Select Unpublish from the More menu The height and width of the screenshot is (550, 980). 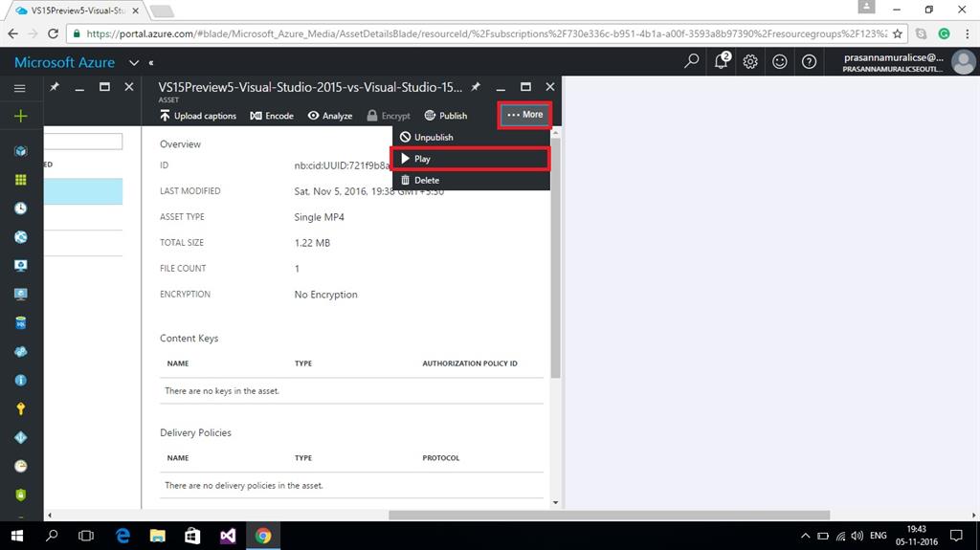point(471,137)
